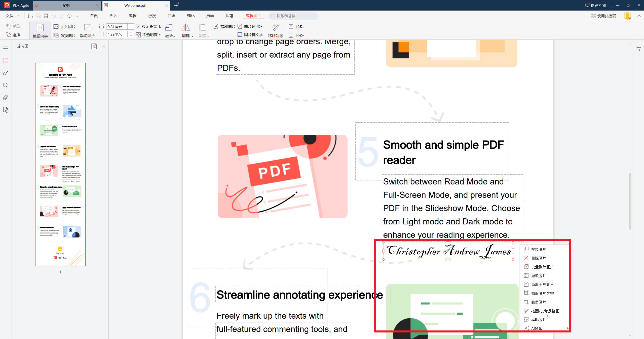The image size is (644, 339).
Task: Click the 搜尋和替換 search box
Action: (x=293, y=16)
